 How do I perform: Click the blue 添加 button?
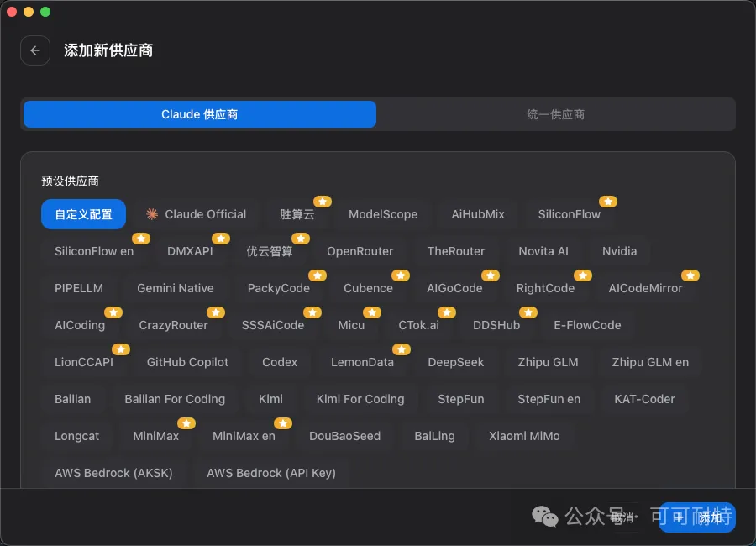tap(697, 517)
